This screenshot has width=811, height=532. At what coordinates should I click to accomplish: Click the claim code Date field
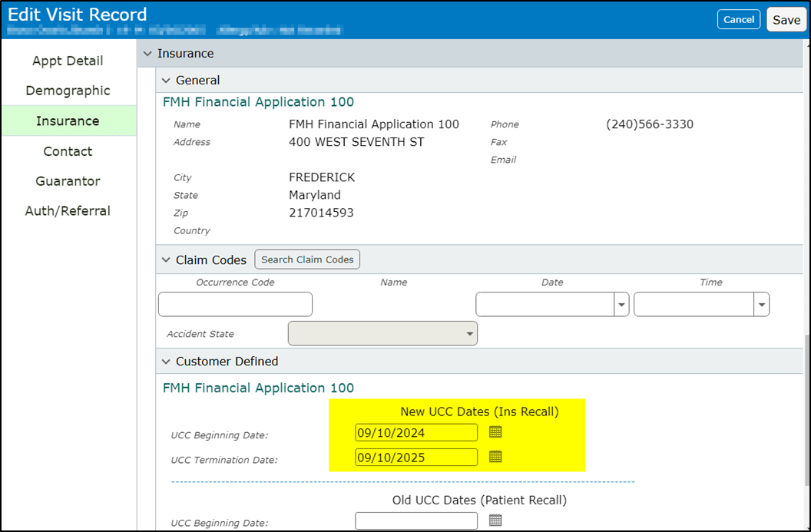[545, 305]
